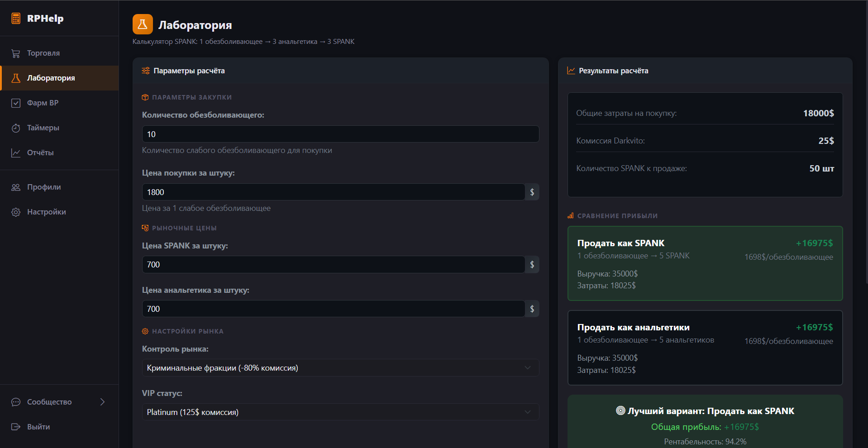This screenshot has width=868, height=448.
Task: Click the stopwatch Таймеры icon
Action: tap(16, 128)
